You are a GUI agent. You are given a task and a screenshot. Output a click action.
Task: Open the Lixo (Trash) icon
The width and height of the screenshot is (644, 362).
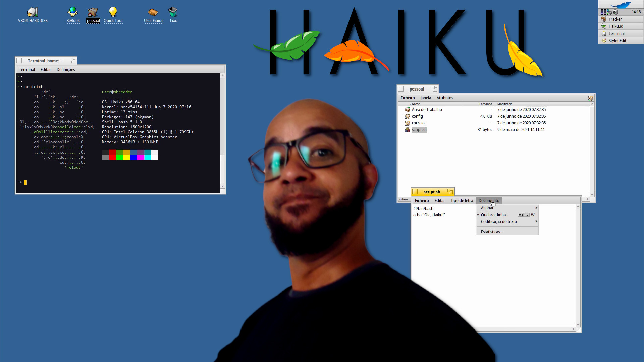click(x=173, y=11)
